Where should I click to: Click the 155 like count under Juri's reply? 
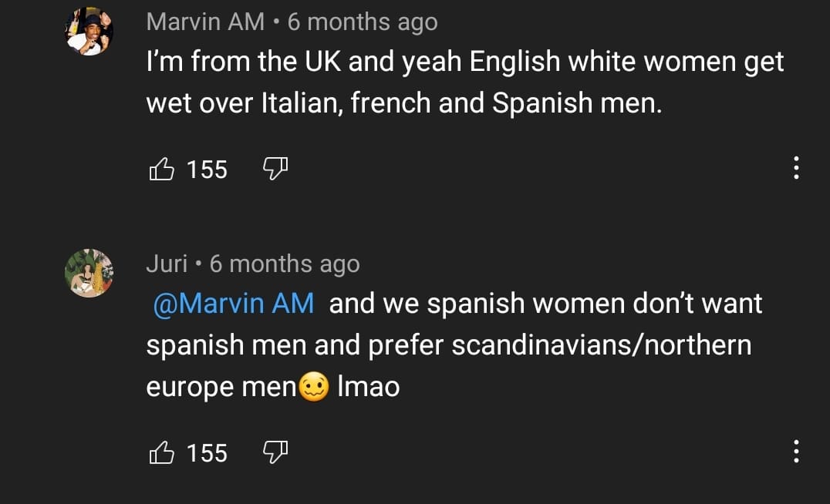tap(207, 453)
